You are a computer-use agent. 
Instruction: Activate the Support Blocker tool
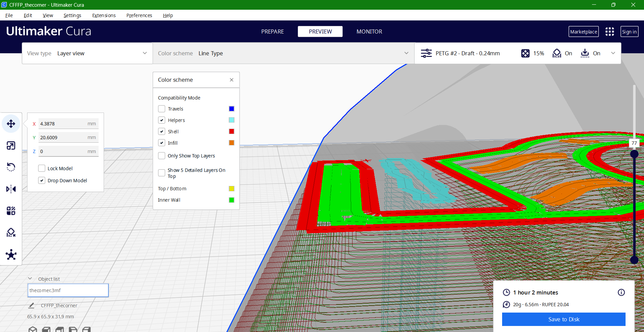(11, 233)
